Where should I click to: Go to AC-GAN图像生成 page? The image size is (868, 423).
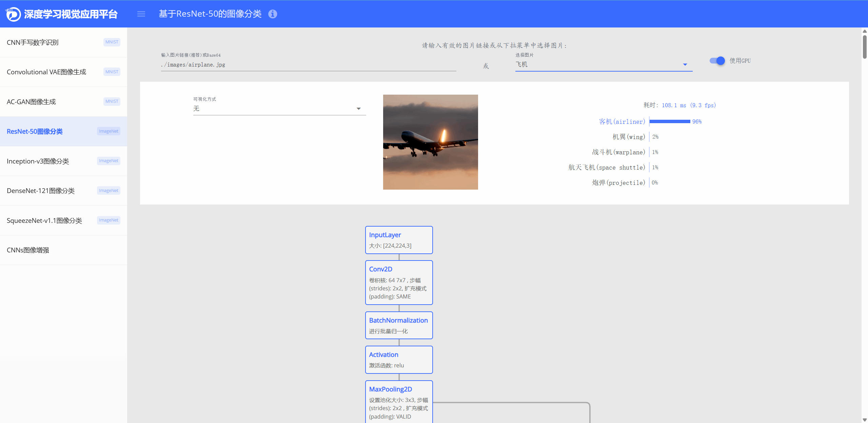[x=63, y=102]
